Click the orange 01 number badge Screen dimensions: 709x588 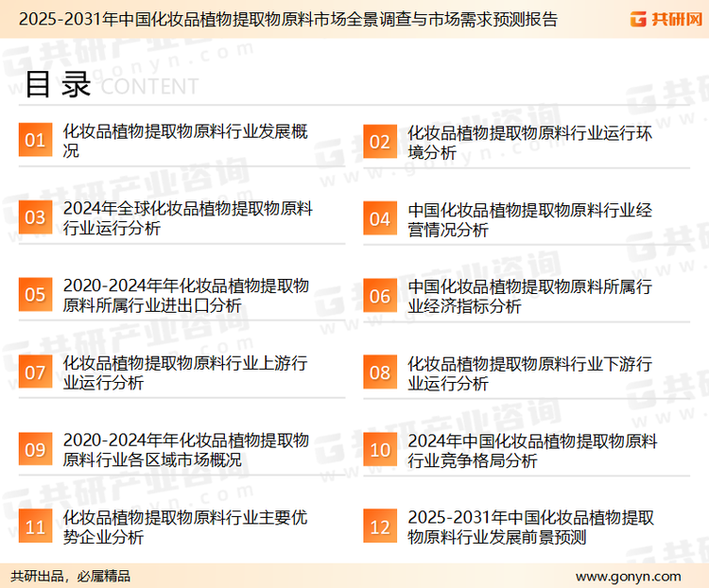pyautogui.click(x=35, y=140)
